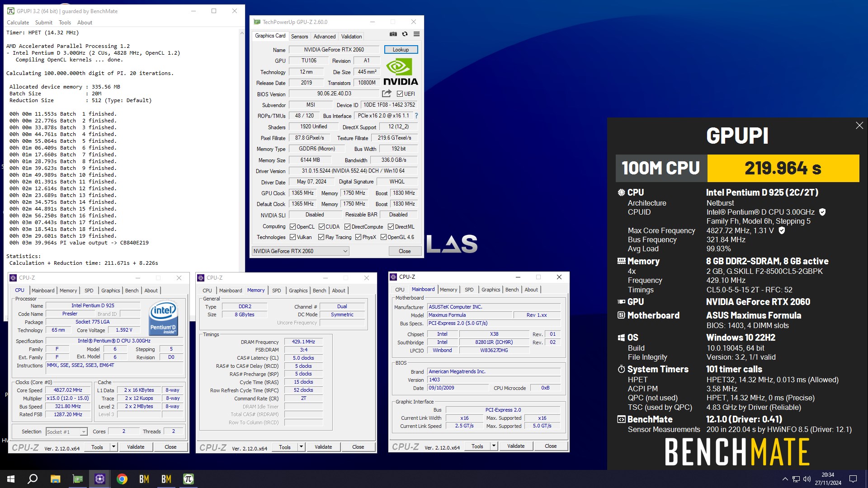Click the NVIDIA logo in GPU-Z
868x488 pixels.
[x=401, y=72]
